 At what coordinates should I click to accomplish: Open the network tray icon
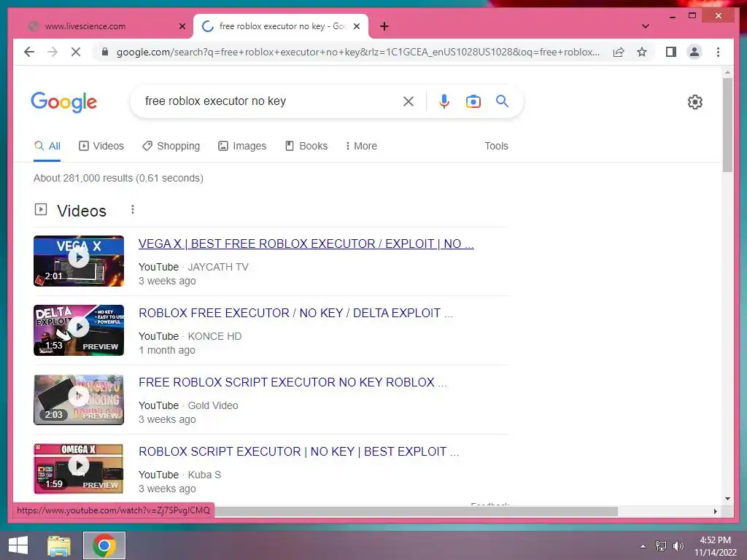tap(661, 546)
